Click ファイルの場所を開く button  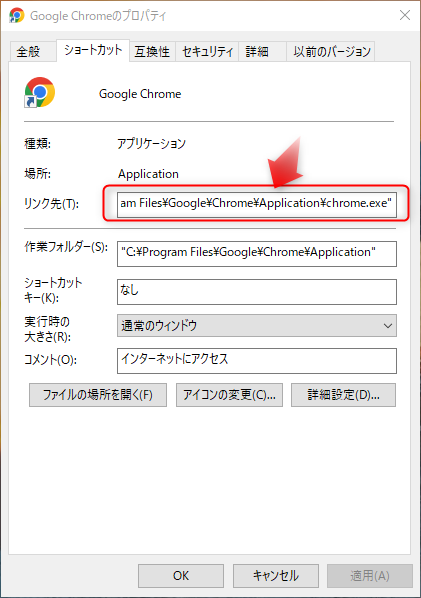pos(98,395)
